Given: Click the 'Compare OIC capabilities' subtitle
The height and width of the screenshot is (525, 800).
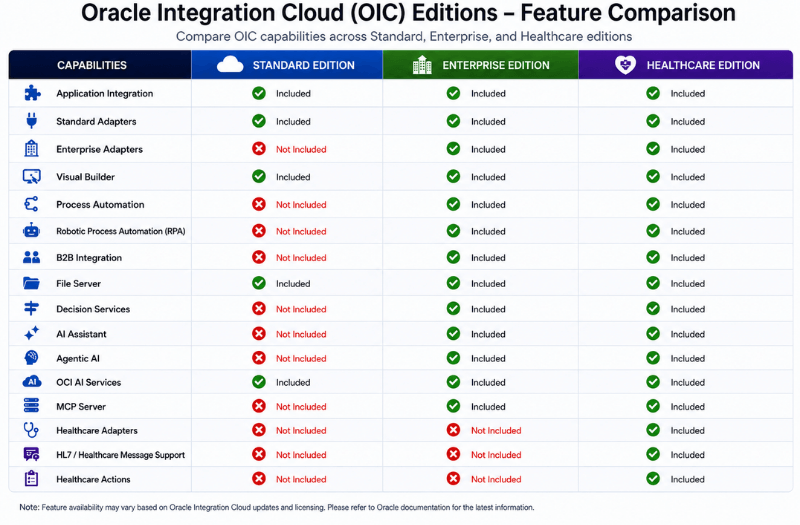Looking at the screenshot, I should click(404, 37).
